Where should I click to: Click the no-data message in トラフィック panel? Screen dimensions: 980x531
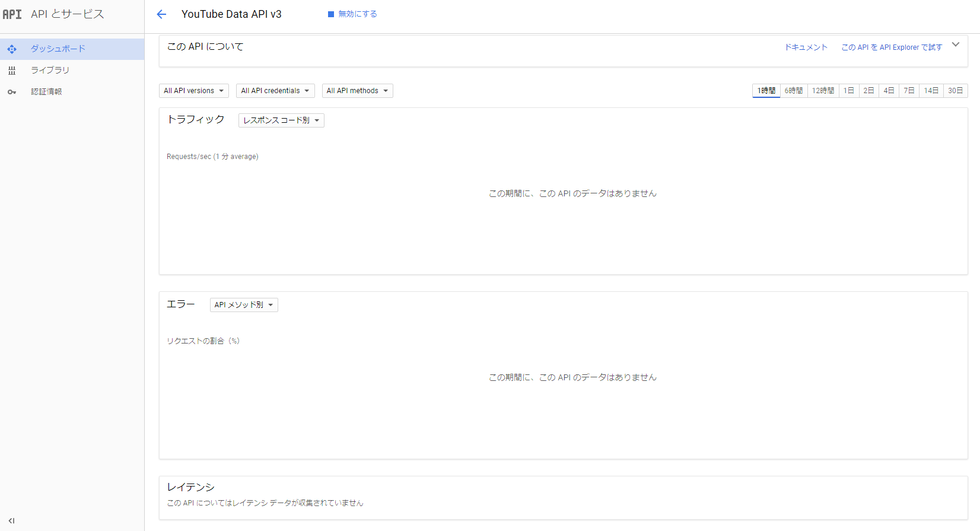pos(572,193)
